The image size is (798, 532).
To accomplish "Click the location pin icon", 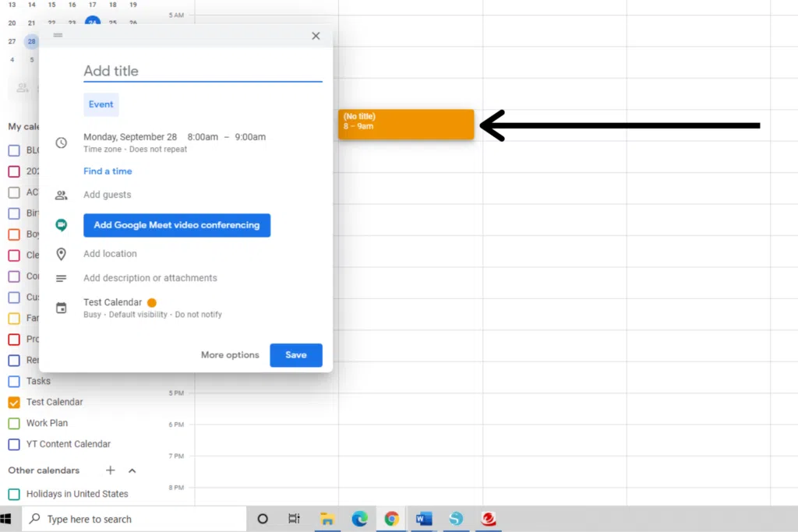I will pos(61,254).
